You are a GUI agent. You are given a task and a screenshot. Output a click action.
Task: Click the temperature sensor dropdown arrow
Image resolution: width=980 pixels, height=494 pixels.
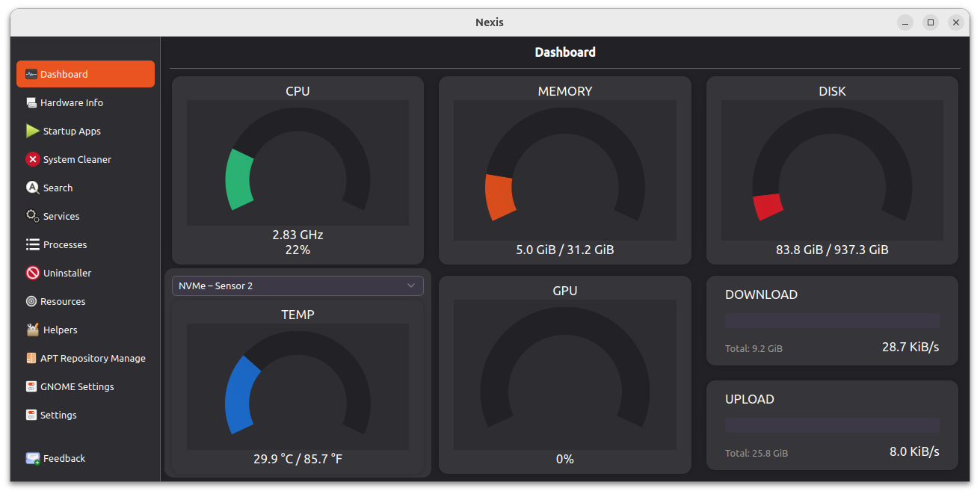411,285
